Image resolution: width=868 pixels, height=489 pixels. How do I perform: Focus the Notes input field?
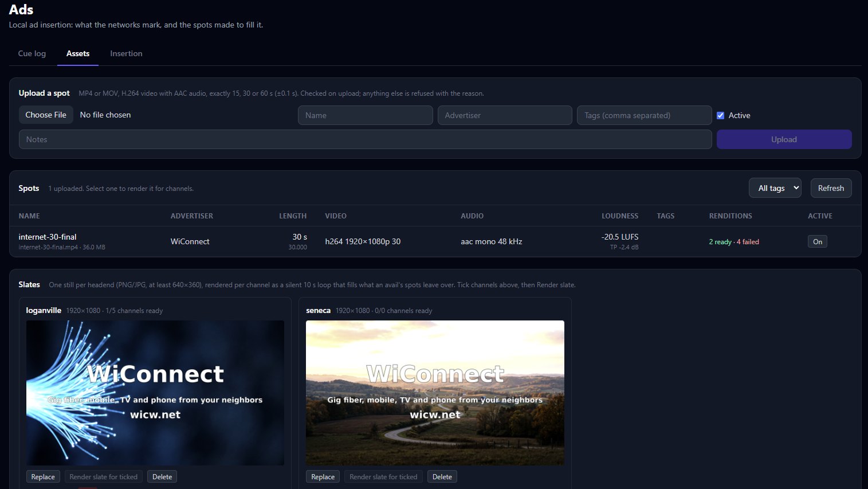365,139
